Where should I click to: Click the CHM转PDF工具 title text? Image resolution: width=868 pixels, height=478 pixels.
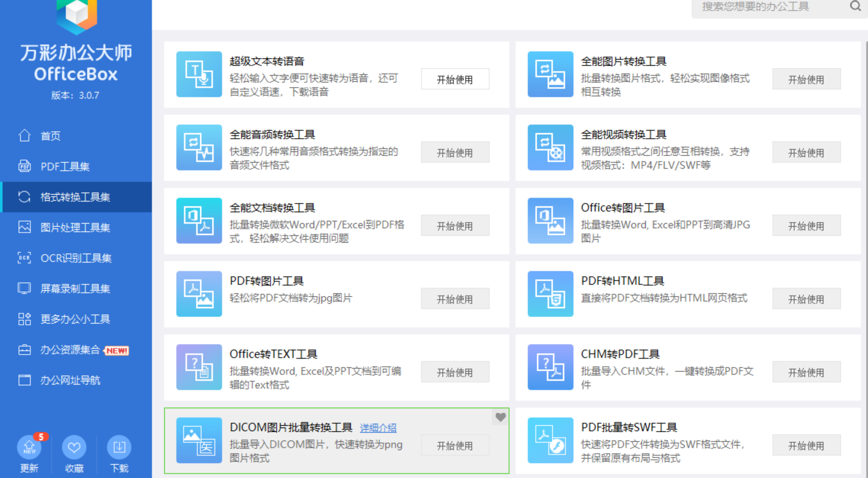[620, 354]
